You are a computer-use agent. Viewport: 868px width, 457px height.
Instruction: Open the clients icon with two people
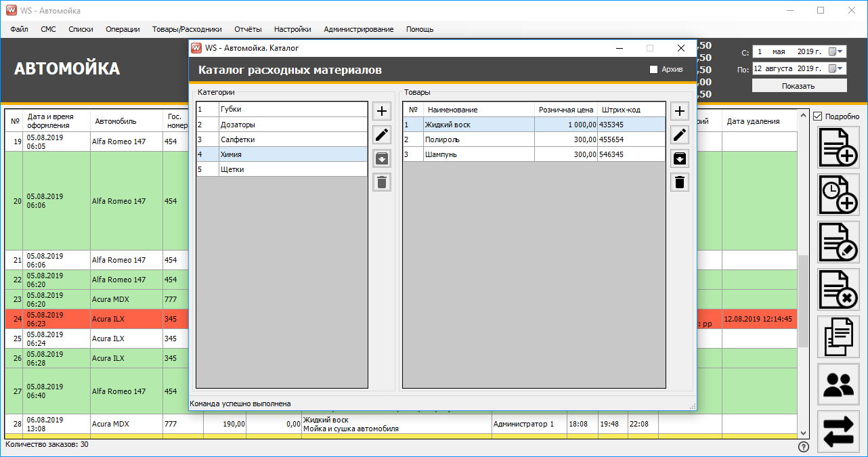838,384
